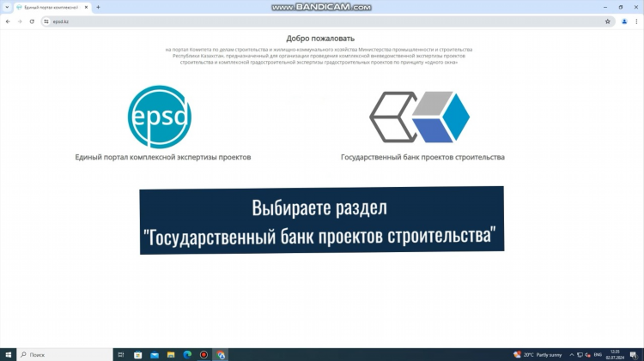Screen dimensions: 644x361
Task: Open the muted volume tray icon
Action: click(588, 354)
